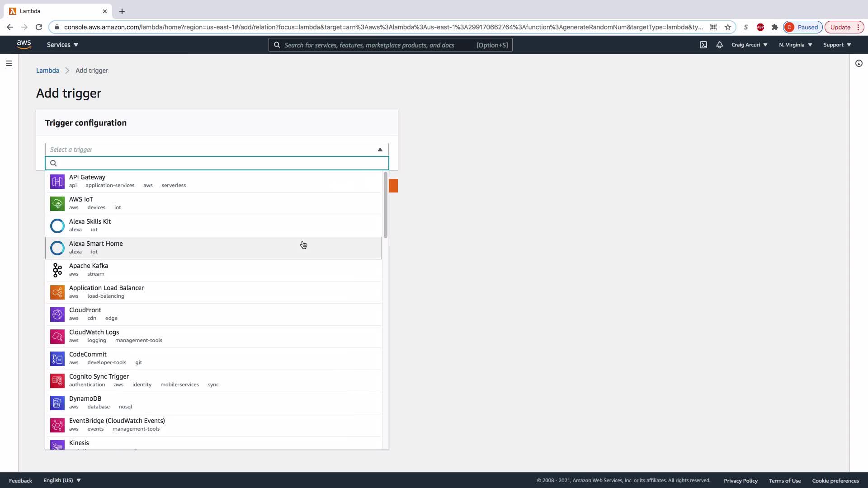Open the N. Virginia region selector
Screen dimensions: 868x488
pos(795,45)
